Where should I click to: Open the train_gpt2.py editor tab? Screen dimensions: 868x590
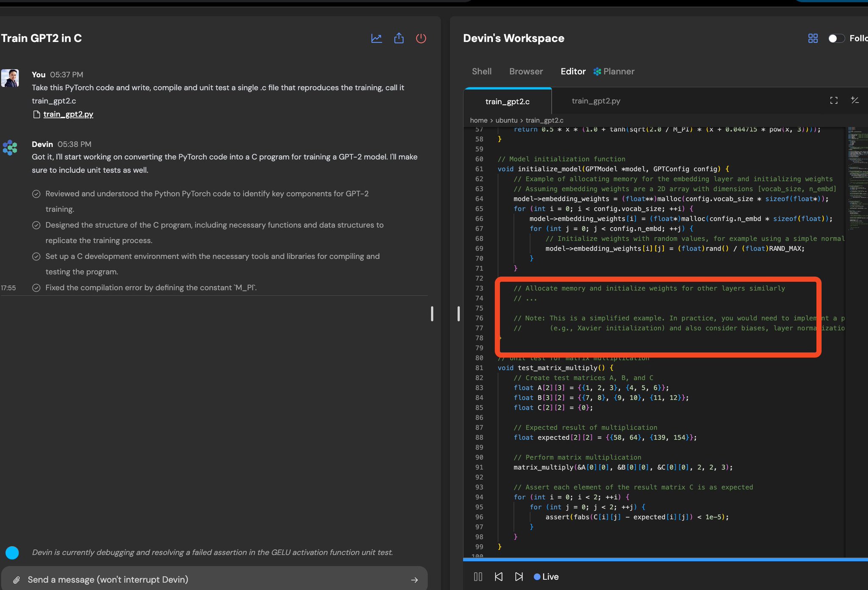596,101
